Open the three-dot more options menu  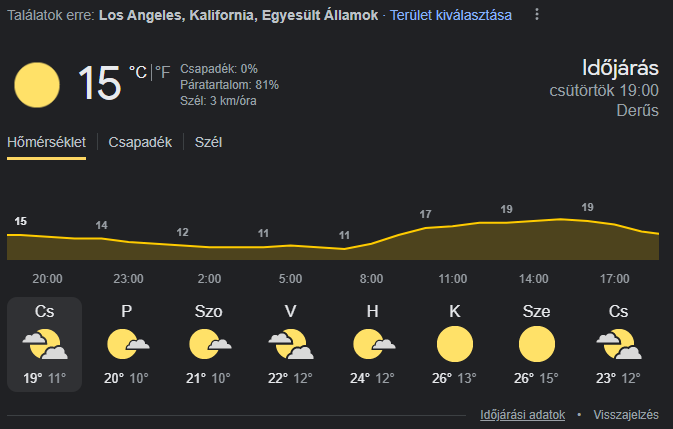click(537, 15)
